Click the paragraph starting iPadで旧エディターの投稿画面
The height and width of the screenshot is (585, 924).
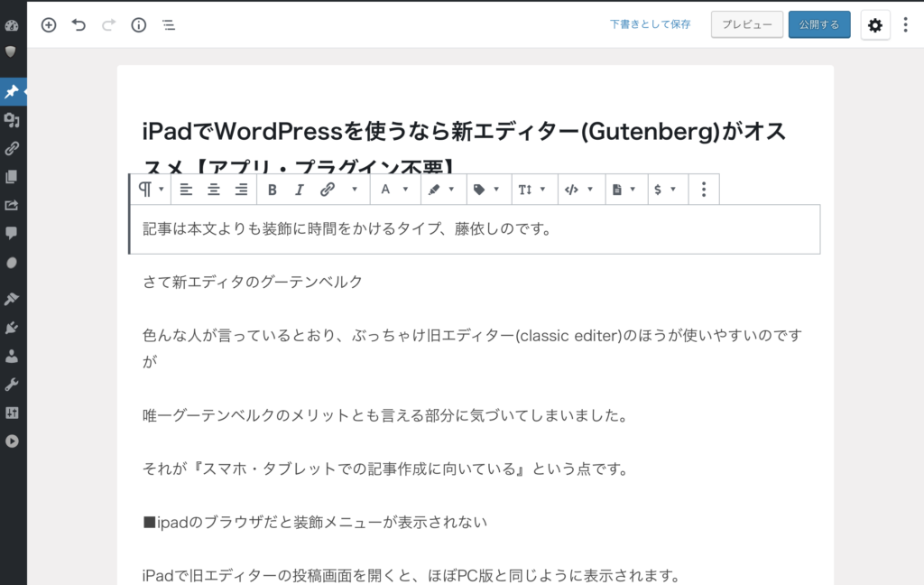(411, 575)
